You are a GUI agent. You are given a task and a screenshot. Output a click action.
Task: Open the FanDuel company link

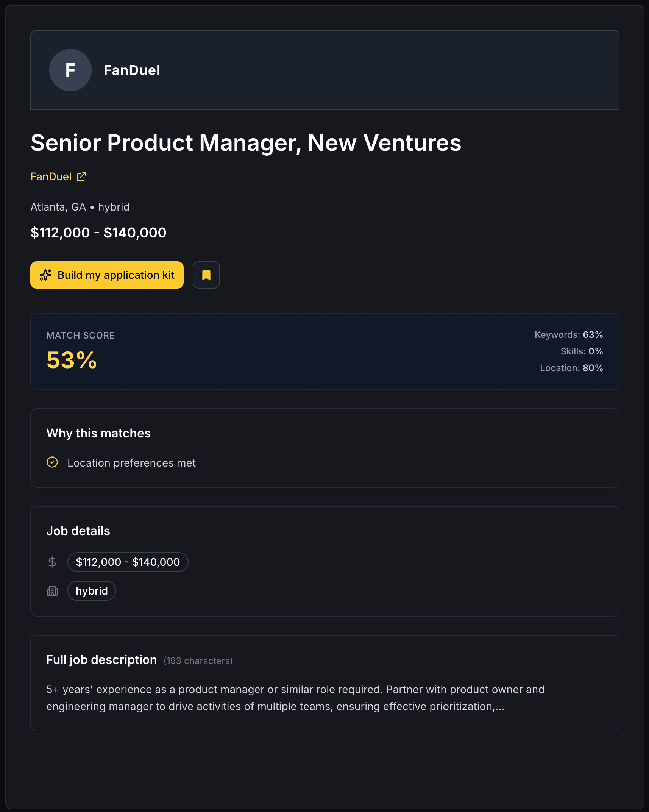(x=51, y=176)
